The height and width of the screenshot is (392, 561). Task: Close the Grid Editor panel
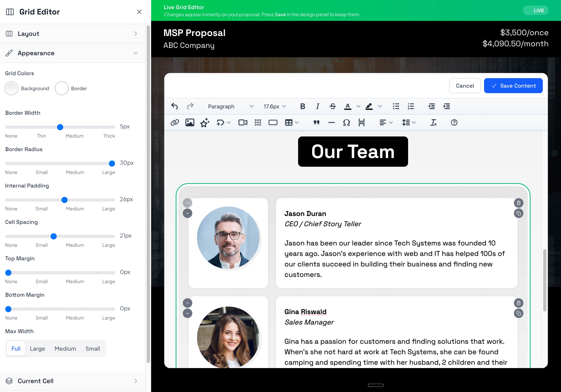pos(139,12)
